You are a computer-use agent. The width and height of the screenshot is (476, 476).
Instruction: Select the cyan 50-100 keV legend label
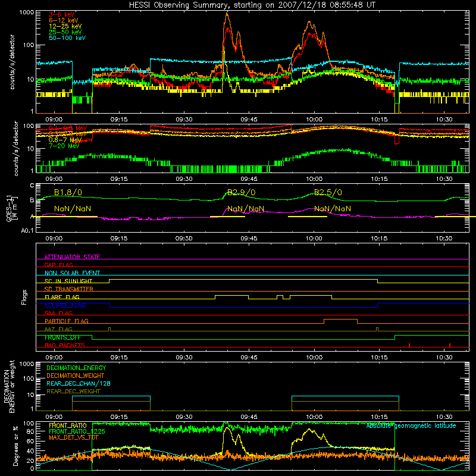click(x=67, y=38)
